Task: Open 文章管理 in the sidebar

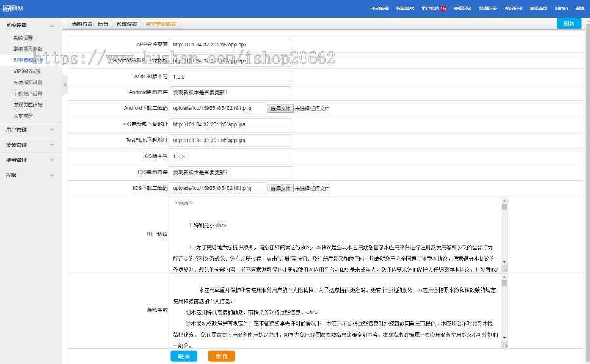Action: (23, 116)
